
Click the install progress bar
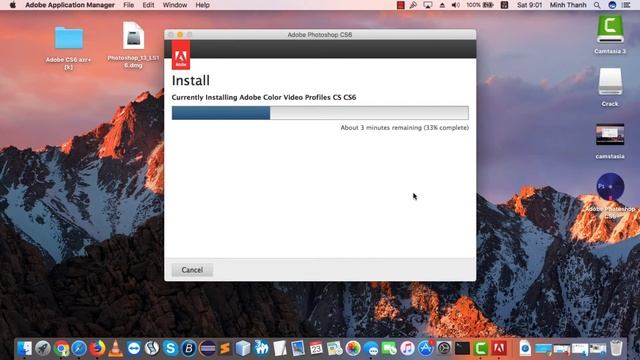coord(320,113)
